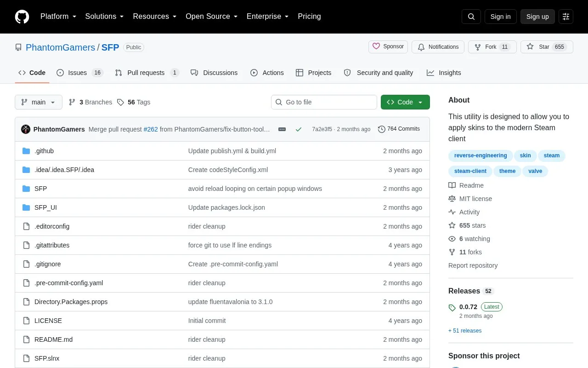Click the Sign in button
The image size is (588, 368).
coord(500,17)
